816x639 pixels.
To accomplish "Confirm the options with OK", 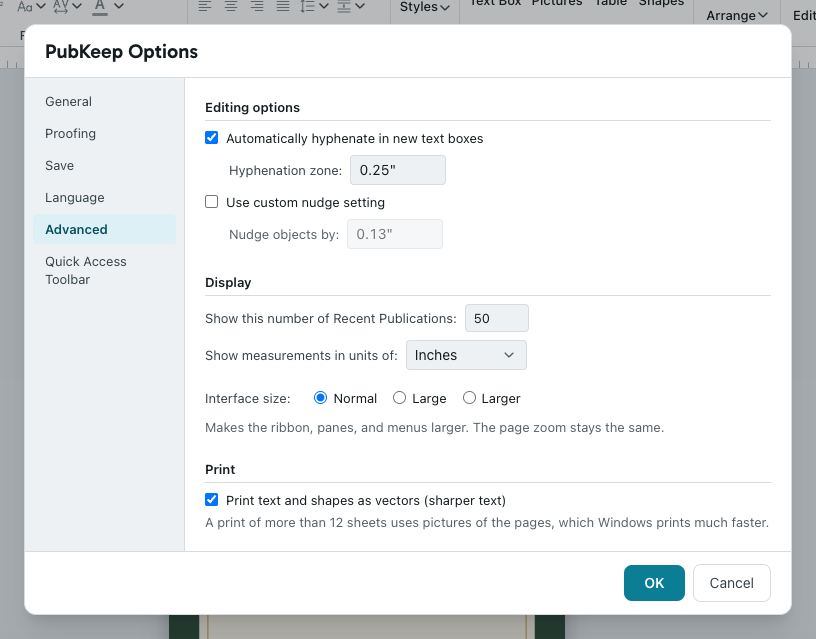I will point(654,583).
